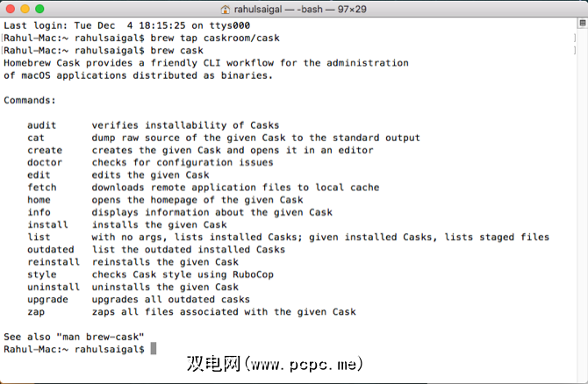This screenshot has height=384, width=588.
Task: Click the "upgrade" command name
Action: (x=47, y=299)
